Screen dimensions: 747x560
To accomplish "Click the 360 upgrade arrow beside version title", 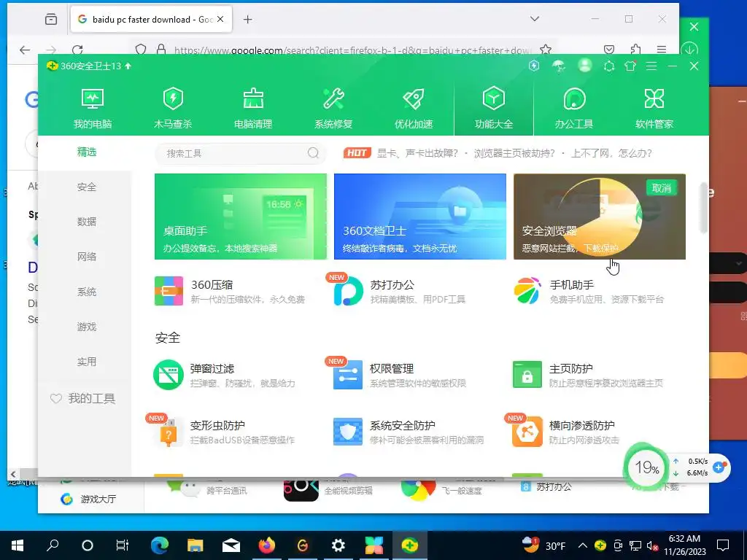I will click(x=128, y=66).
